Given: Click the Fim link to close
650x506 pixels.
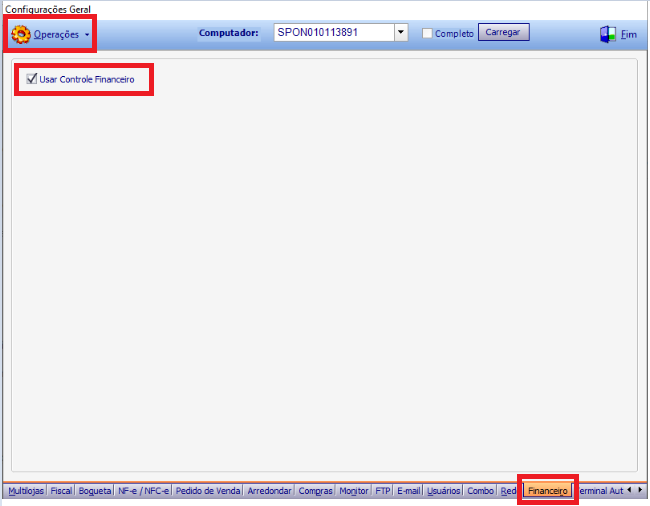Looking at the screenshot, I should click(628, 35).
